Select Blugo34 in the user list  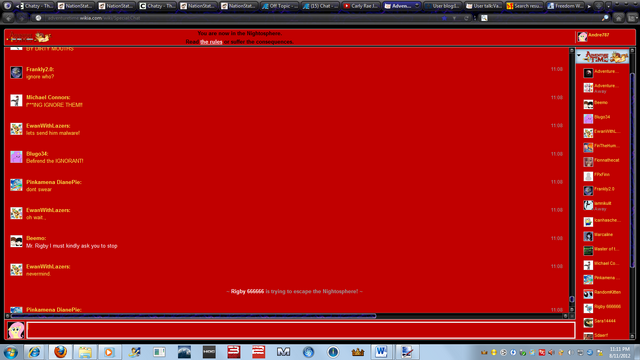pyautogui.click(x=602, y=118)
